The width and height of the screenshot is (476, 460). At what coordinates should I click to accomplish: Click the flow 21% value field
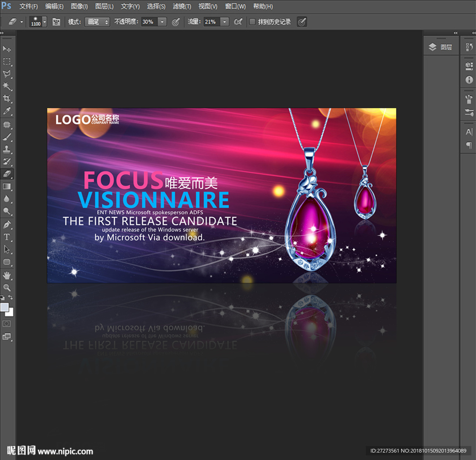pyautogui.click(x=212, y=22)
